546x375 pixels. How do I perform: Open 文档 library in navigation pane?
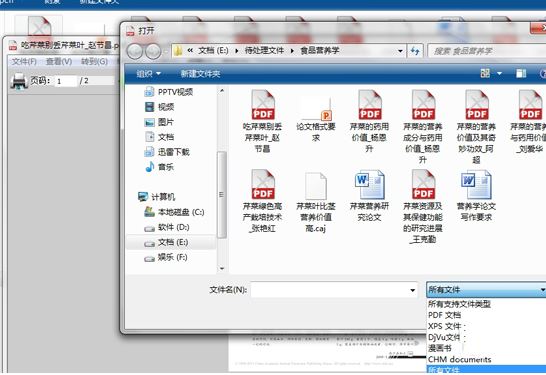[x=159, y=137]
